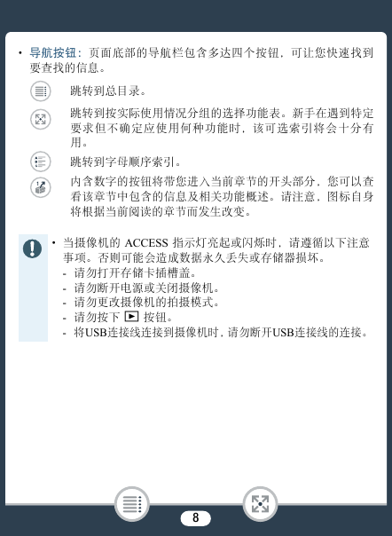This screenshot has height=536, width=392.
Task: Select the blue 导航按钮 heading
Action: 56,52
